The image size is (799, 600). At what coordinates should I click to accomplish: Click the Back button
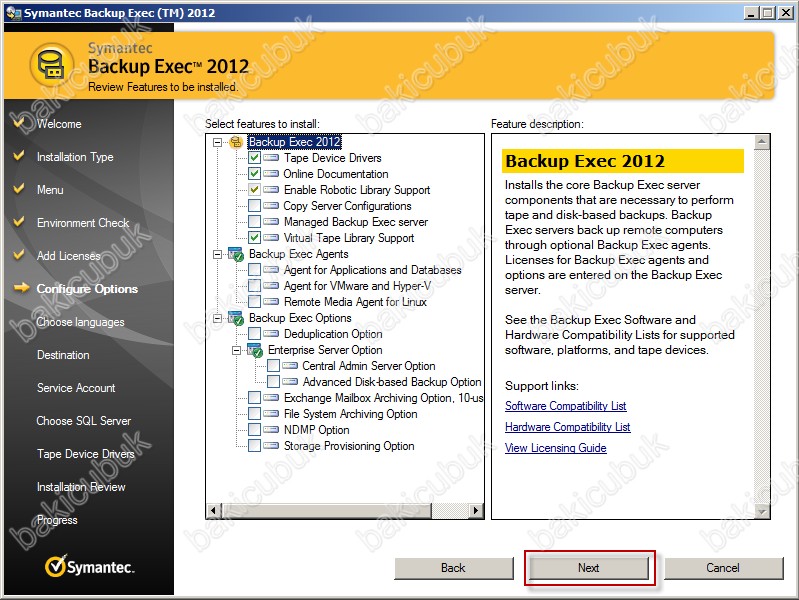click(454, 568)
